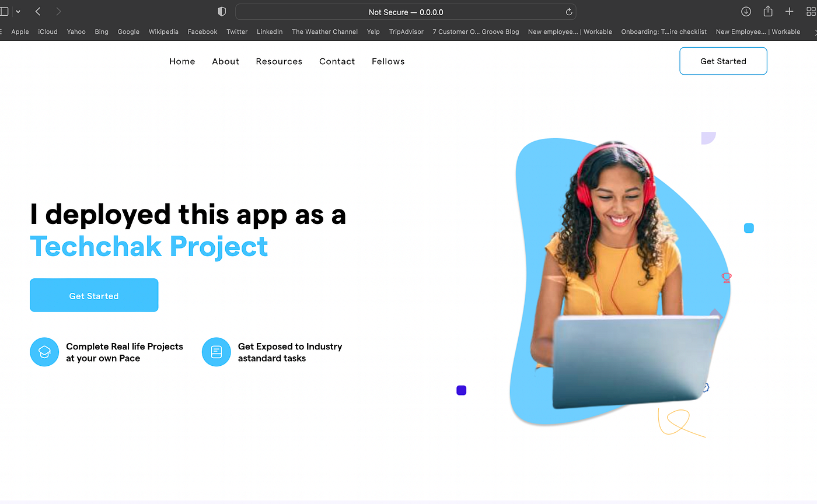Open the Apple bookmark
The height and width of the screenshot is (504, 817).
20,32
